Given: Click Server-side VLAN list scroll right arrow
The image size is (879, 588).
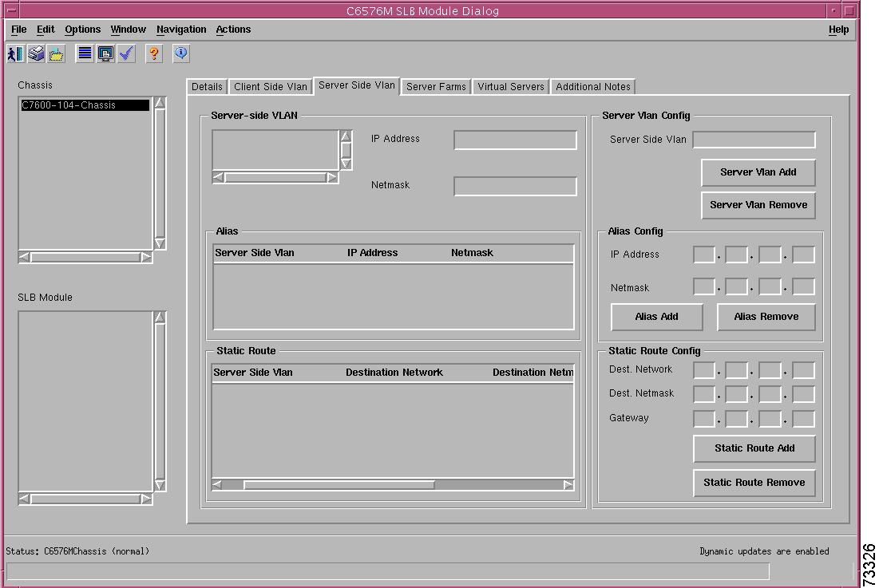Looking at the screenshot, I should 332,178.
